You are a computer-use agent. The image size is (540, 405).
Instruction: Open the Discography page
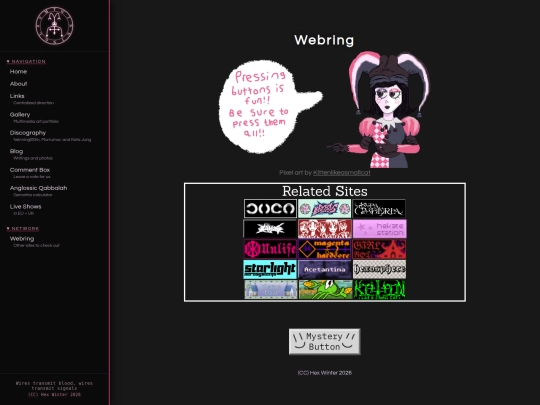[28, 133]
